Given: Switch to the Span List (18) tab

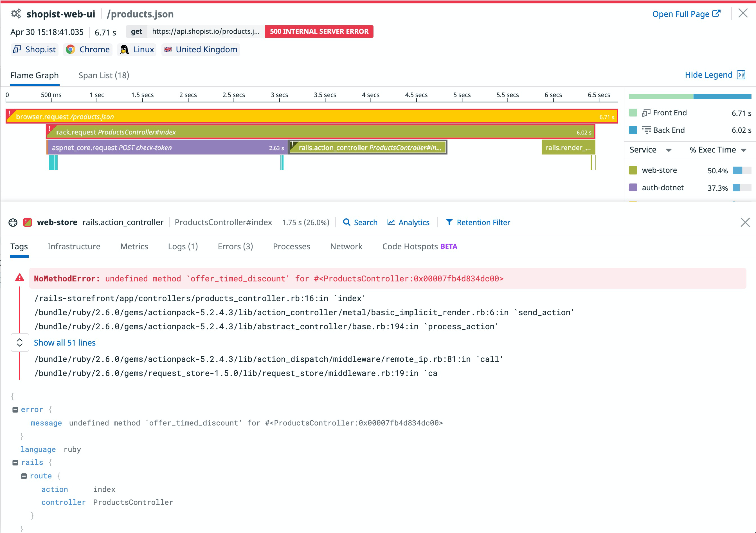Looking at the screenshot, I should click(x=104, y=75).
